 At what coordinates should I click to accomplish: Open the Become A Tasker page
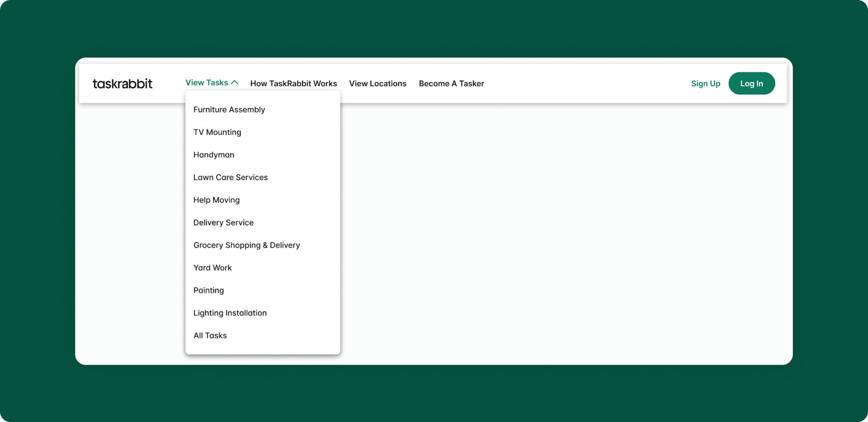click(x=451, y=83)
